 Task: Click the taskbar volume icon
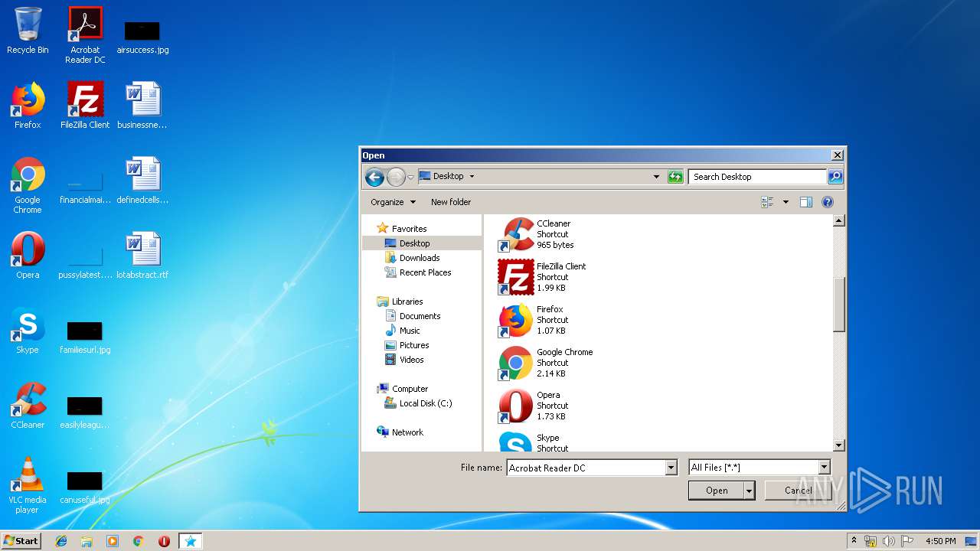889,541
